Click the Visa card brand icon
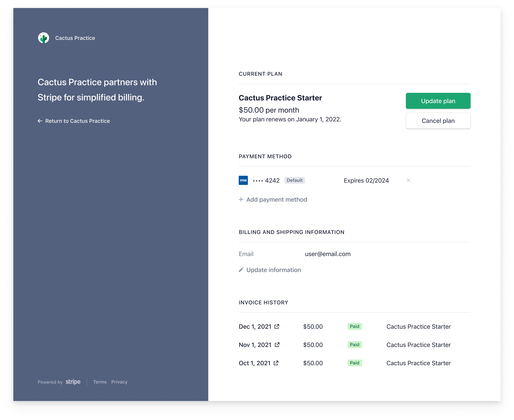The height and width of the screenshot is (420, 514). click(x=243, y=180)
